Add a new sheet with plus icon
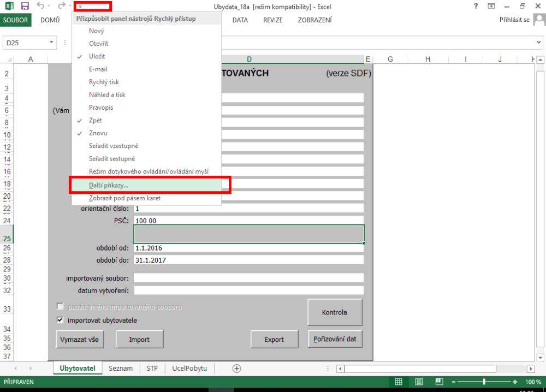The height and width of the screenshot is (392, 546). click(x=236, y=369)
